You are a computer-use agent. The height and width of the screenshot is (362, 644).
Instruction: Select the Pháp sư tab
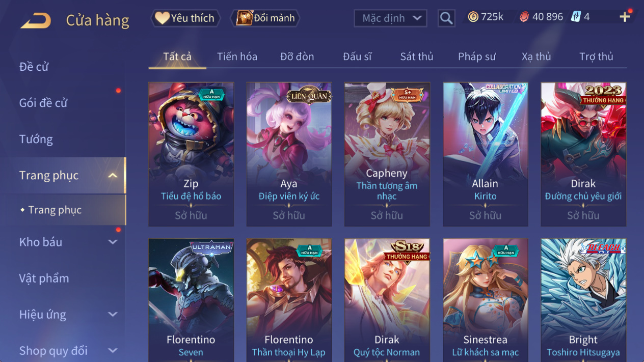tap(476, 57)
